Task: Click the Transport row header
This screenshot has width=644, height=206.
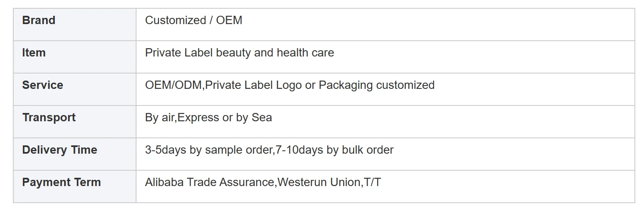Action: click(x=75, y=122)
